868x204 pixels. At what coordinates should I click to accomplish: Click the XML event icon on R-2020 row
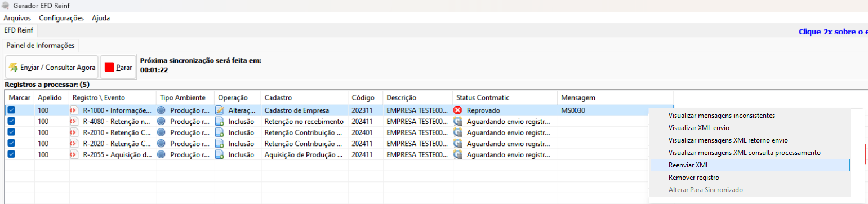[74, 143]
